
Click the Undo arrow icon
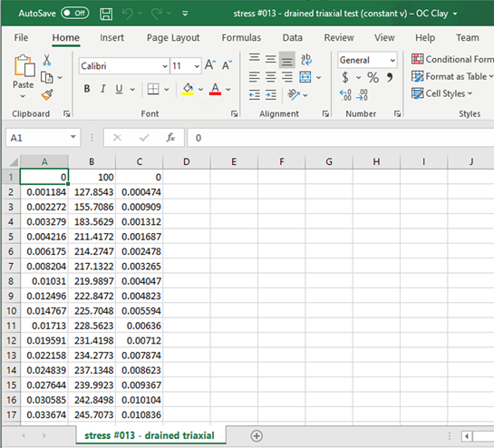pos(128,14)
